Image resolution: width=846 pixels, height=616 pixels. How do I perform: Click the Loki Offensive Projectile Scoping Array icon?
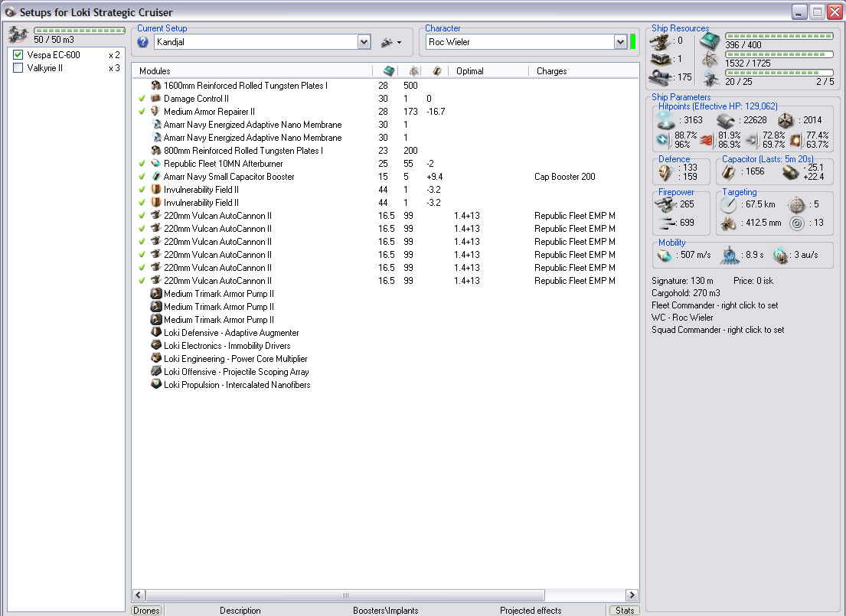pyautogui.click(x=156, y=371)
